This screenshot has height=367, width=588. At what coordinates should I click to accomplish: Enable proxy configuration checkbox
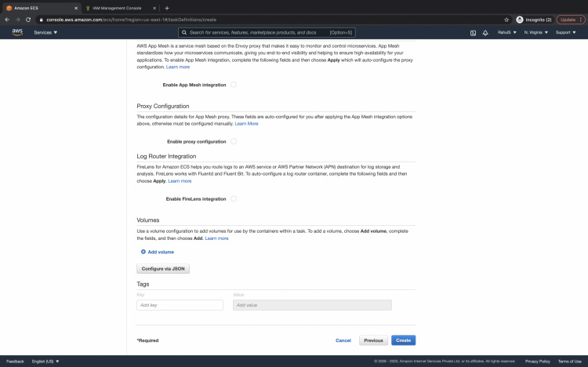[234, 141]
